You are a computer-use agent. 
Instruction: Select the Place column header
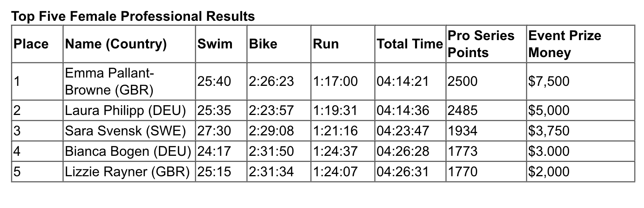37,44
